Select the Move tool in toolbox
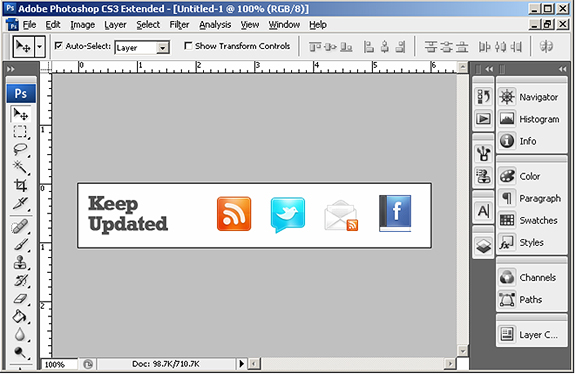 click(21, 114)
